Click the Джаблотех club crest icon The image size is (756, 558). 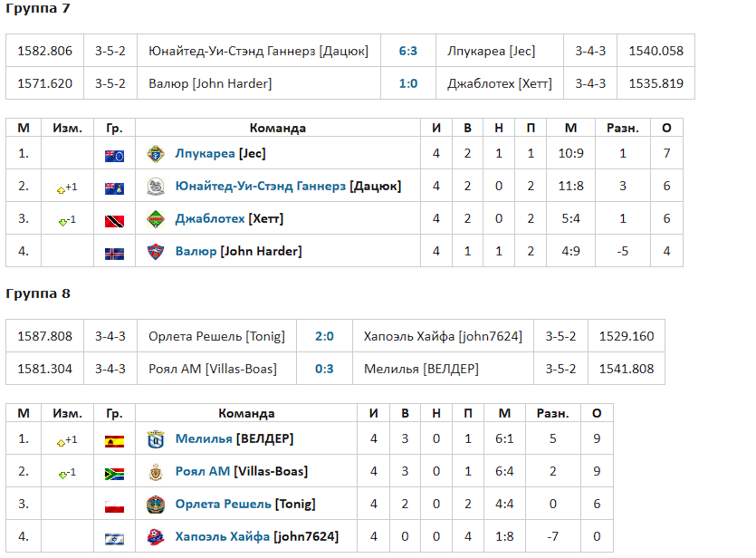[155, 219]
